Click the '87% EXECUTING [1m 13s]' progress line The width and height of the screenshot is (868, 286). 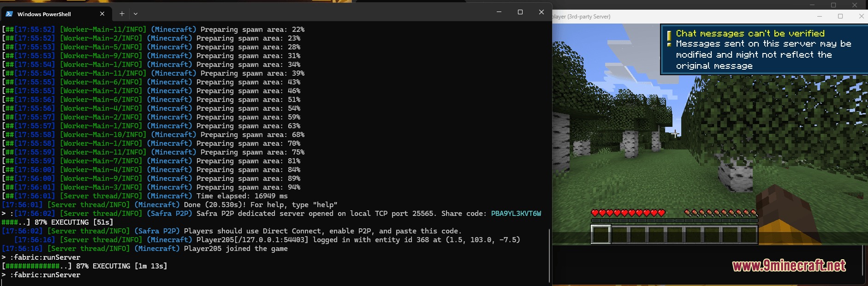pyautogui.click(x=85, y=266)
